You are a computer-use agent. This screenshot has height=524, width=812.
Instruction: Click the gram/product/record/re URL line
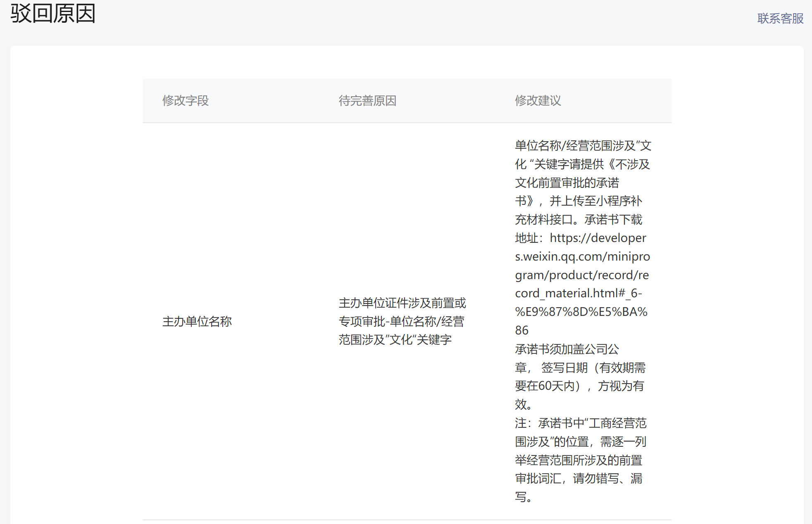coord(581,275)
